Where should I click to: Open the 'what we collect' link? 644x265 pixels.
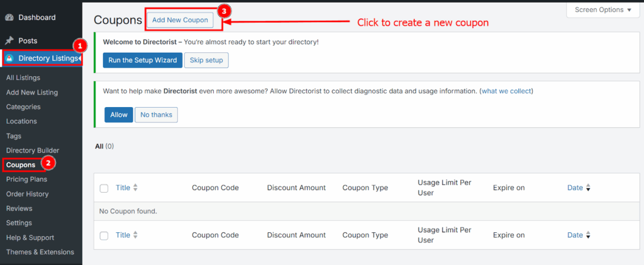coord(506,91)
